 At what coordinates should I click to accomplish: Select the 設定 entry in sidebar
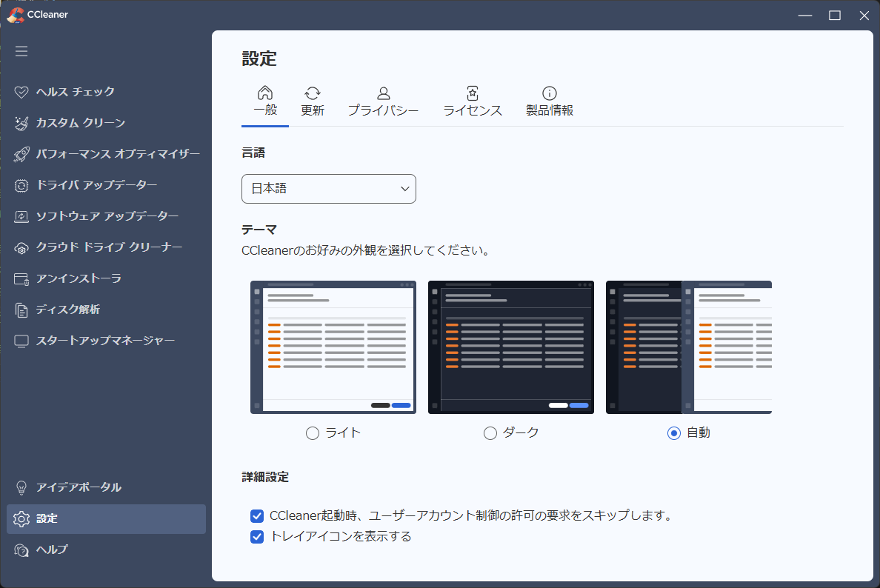click(106, 519)
